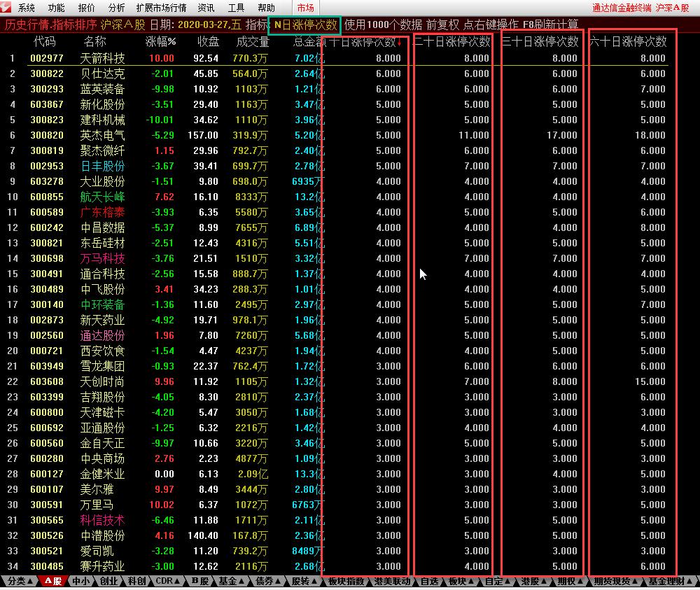
Task: Switch to the 港美联动 tab
Action: 392,581
